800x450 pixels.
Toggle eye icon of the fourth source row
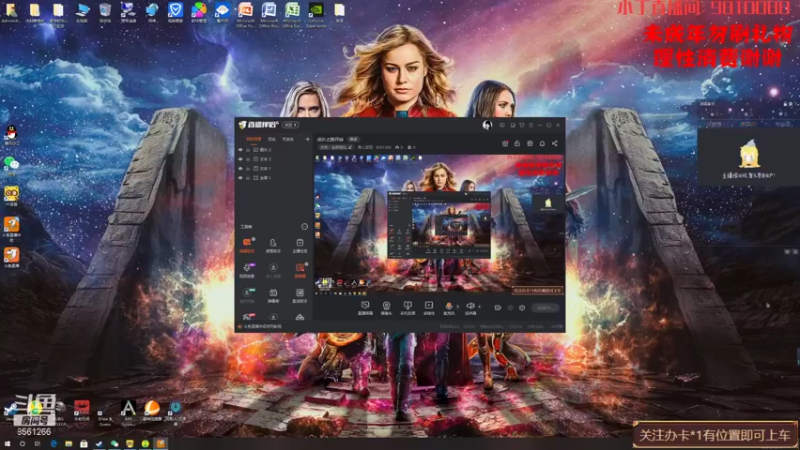tap(240, 178)
